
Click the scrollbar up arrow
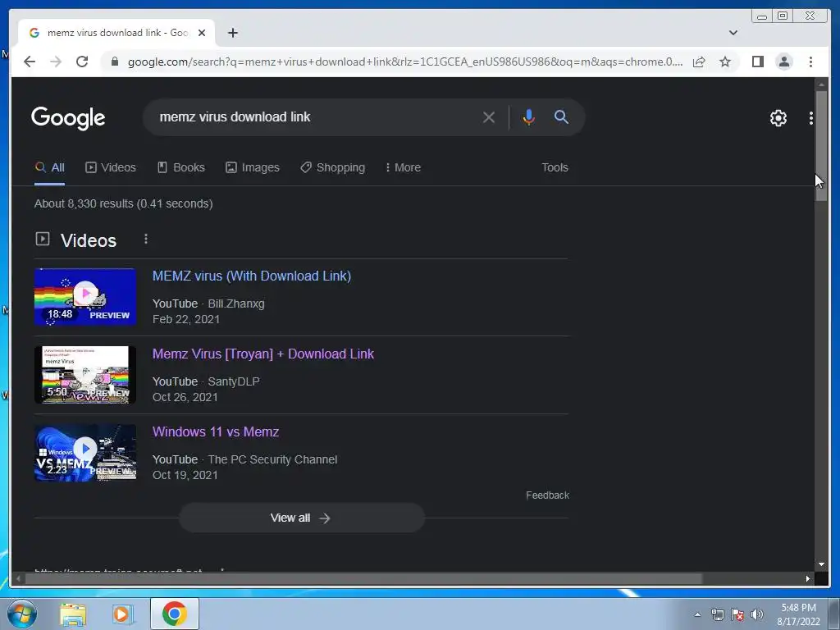pos(821,84)
